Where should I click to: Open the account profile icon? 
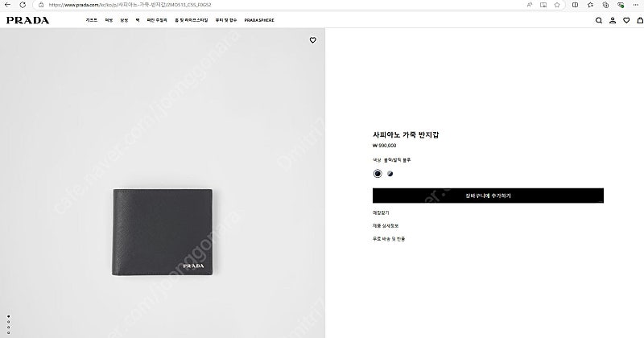click(613, 20)
